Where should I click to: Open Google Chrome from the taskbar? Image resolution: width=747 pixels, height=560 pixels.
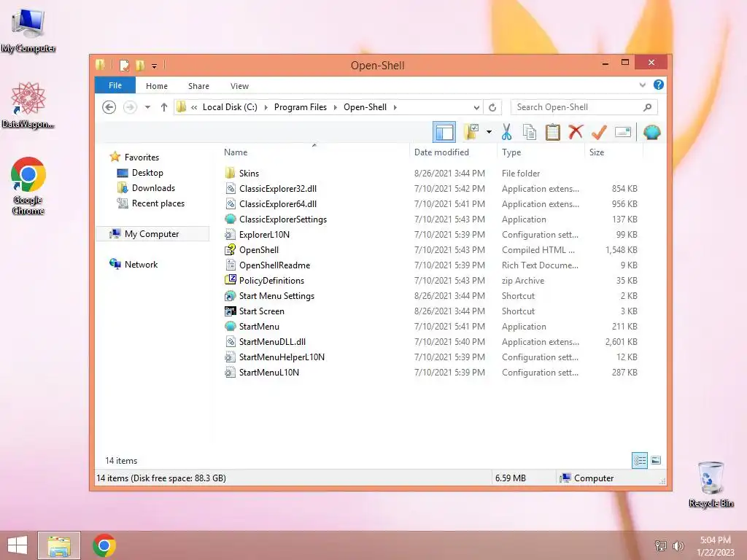pos(104,545)
